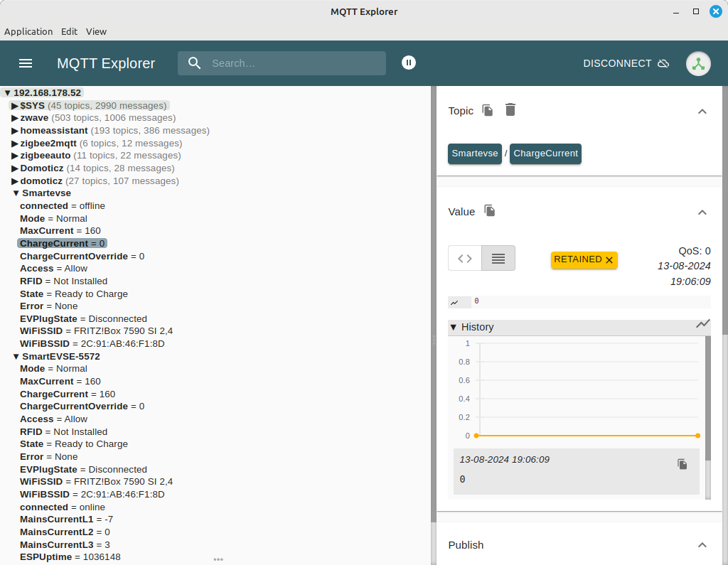Collapse the SmartEVSE-5572 topic node
The width and height of the screenshot is (728, 565).
click(16, 357)
